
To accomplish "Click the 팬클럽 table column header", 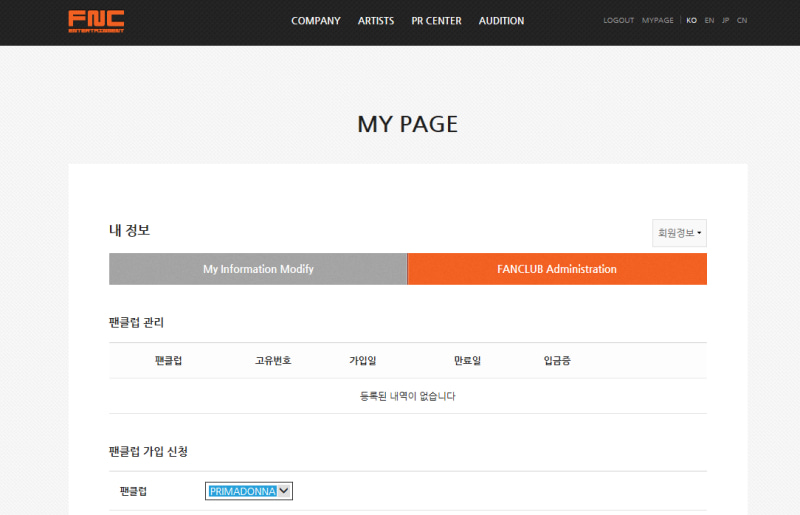I will pos(169,360).
